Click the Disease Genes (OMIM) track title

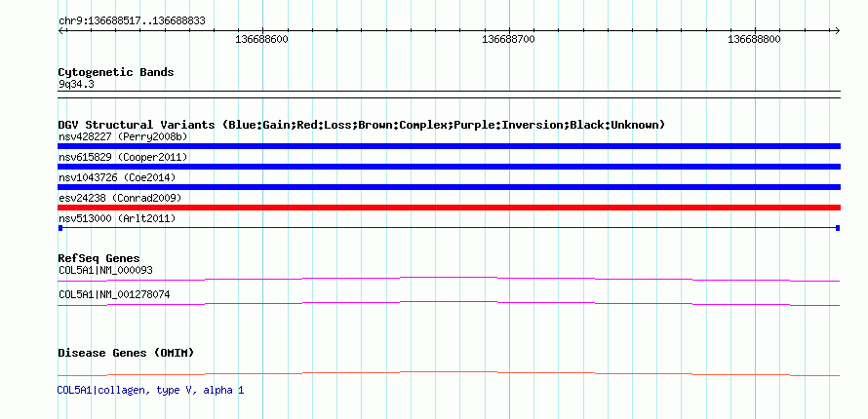pyautogui.click(x=126, y=353)
